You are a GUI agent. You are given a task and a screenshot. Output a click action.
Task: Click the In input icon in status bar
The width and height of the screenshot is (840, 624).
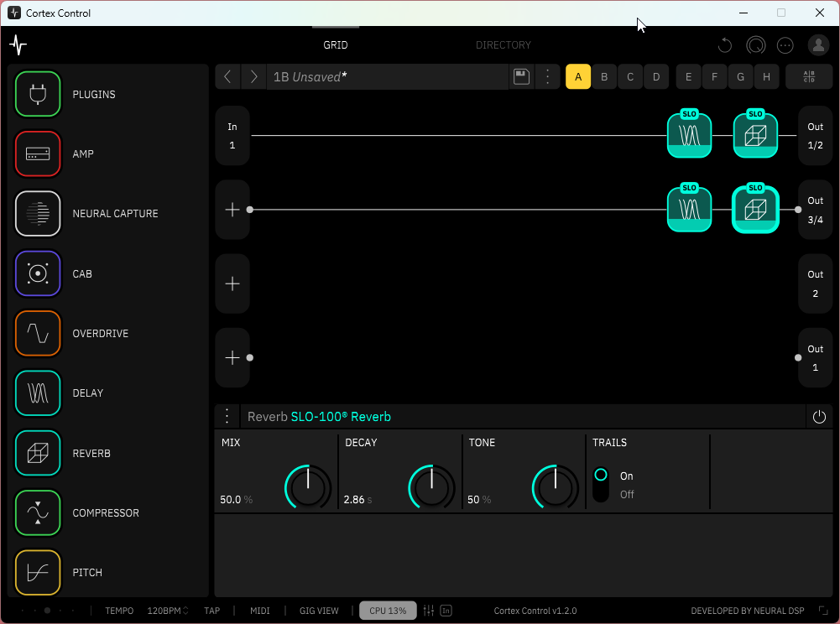tap(446, 610)
